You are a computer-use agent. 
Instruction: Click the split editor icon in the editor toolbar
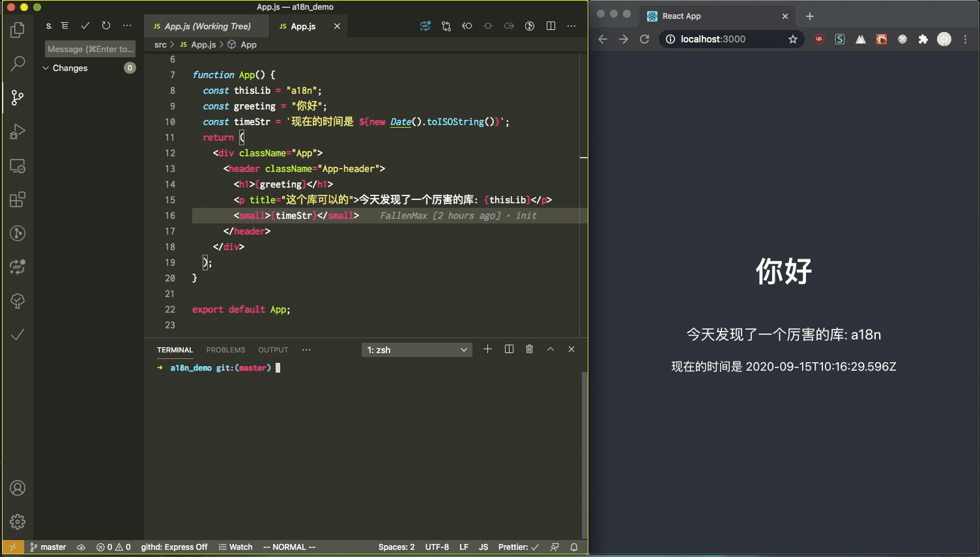tap(550, 25)
